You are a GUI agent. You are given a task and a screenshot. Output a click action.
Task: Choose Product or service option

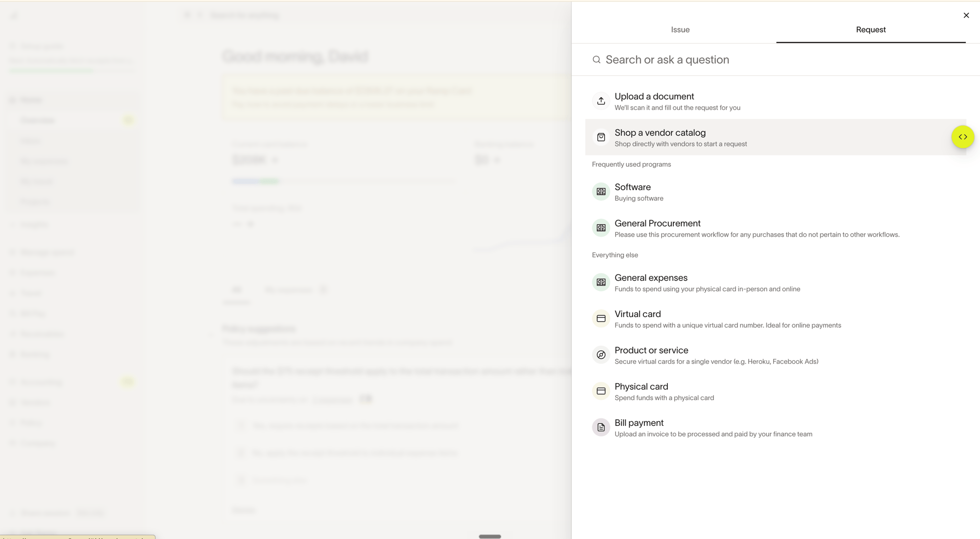click(776, 355)
